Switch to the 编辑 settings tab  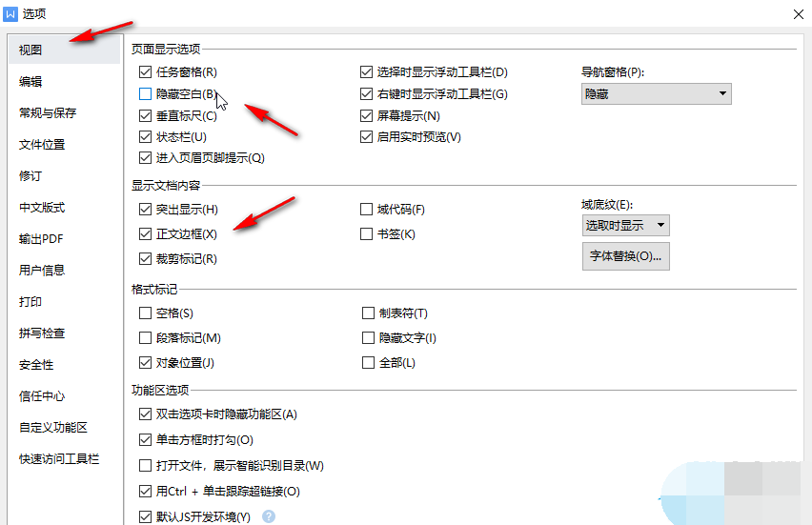30,82
